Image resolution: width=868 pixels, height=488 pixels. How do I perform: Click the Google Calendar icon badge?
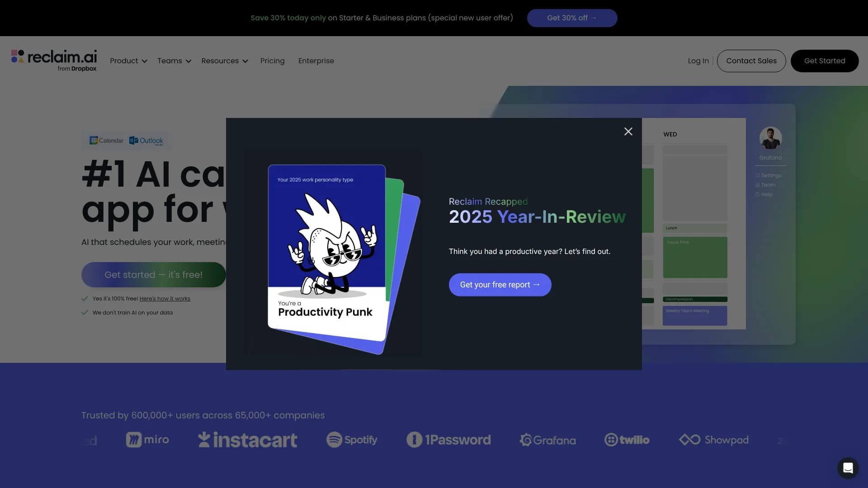[x=107, y=141]
